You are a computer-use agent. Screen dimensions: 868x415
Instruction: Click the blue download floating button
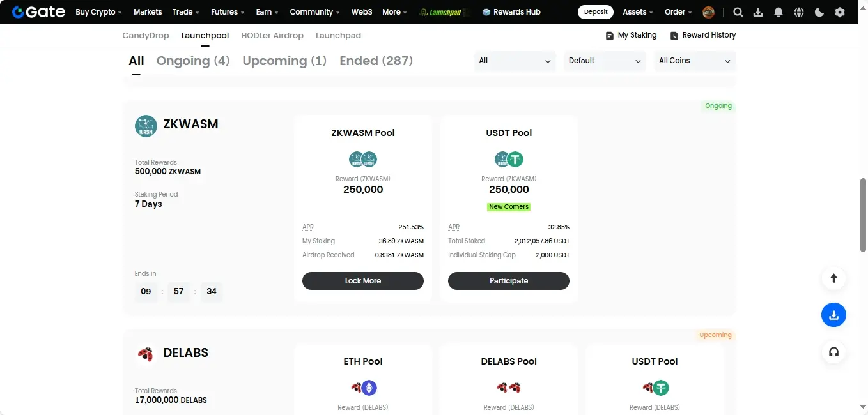833,315
